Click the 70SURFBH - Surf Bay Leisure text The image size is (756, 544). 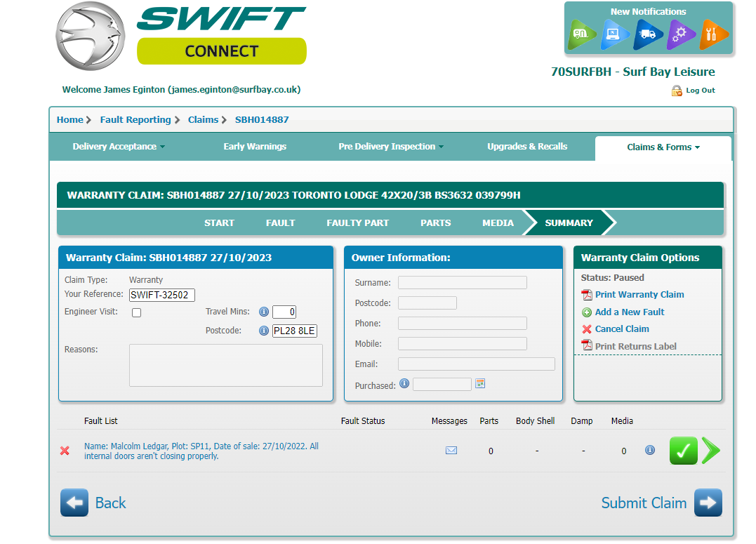pyautogui.click(x=632, y=72)
